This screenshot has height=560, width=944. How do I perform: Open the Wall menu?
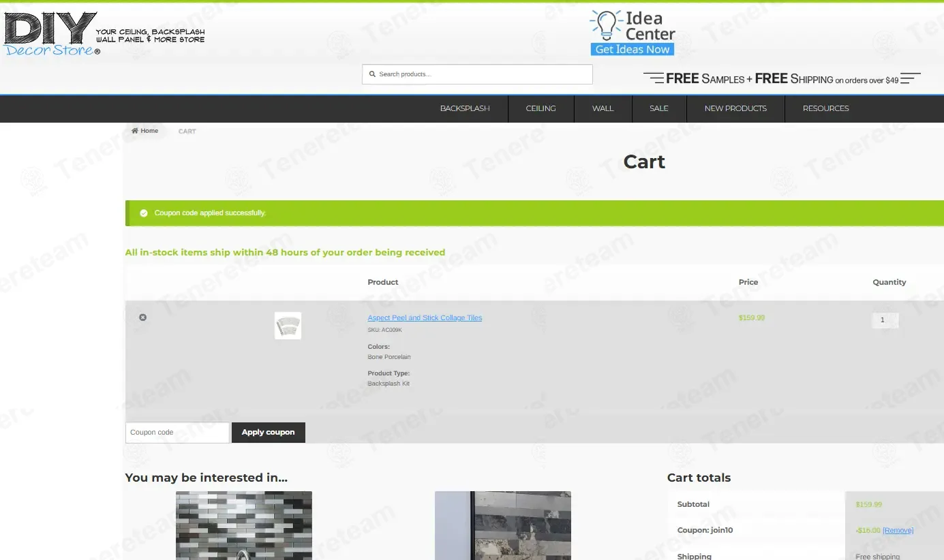click(x=603, y=108)
